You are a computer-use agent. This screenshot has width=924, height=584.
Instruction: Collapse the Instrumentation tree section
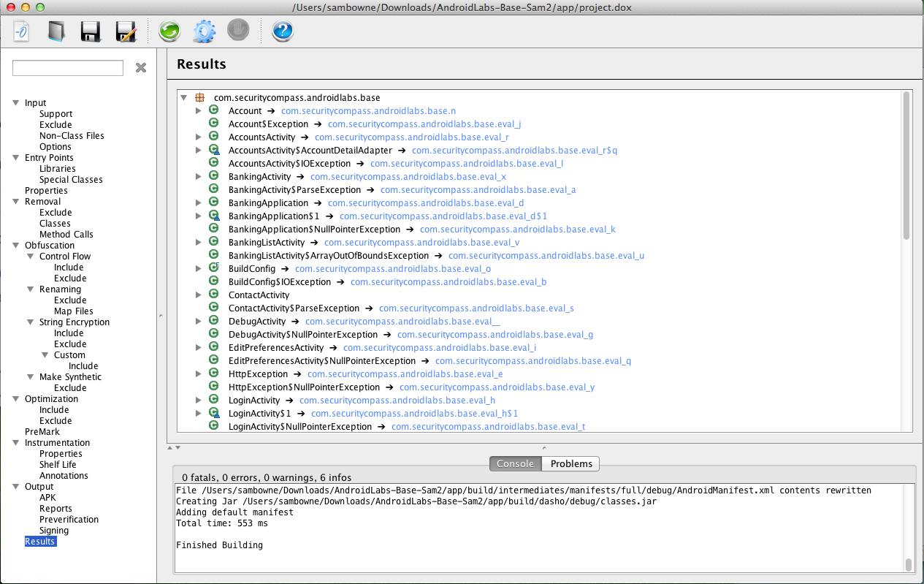pyautogui.click(x=16, y=443)
